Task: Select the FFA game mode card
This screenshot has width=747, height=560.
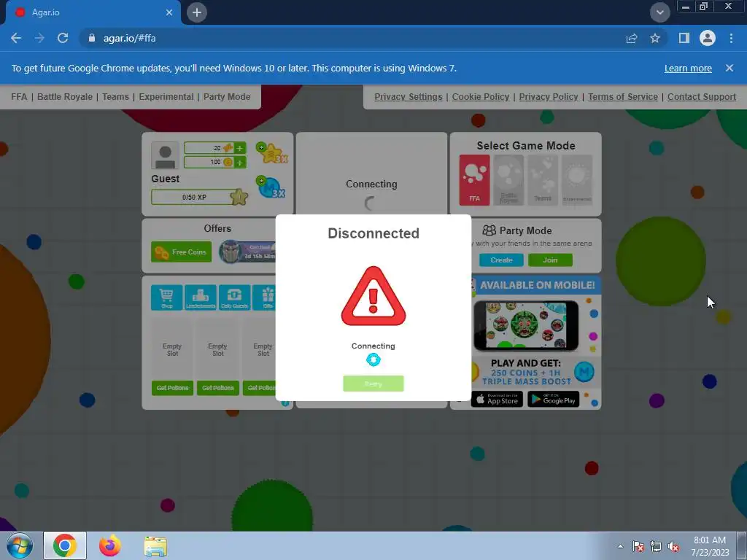Action: pyautogui.click(x=474, y=180)
